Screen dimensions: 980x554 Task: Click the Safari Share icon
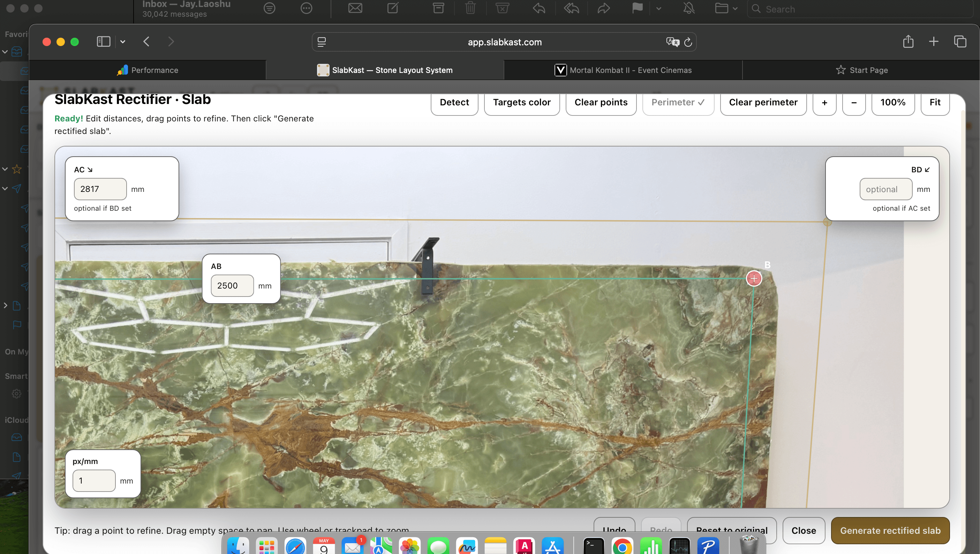point(908,42)
